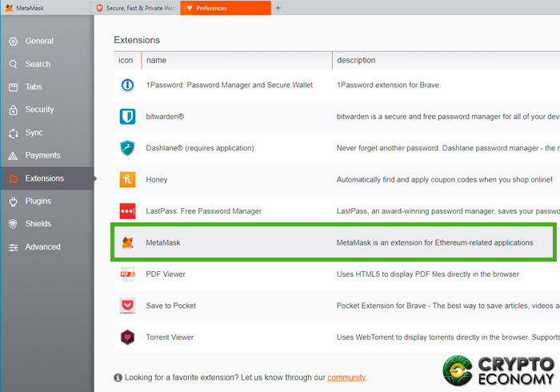
Task: Click the Save to Pocket icon
Action: [x=127, y=306]
